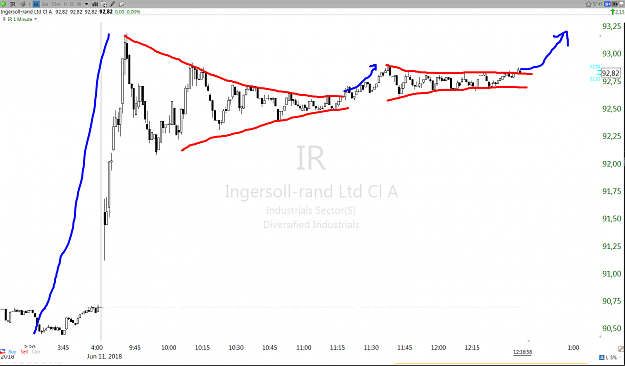
Task: Switch to the hourly timeframe
Action: point(66,4)
